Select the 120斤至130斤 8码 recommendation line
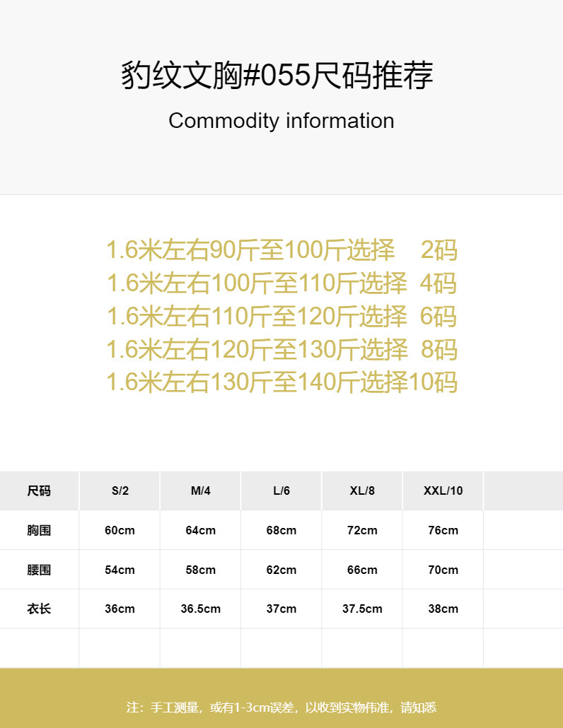Image resolution: width=563 pixels, height=728 pixels. click(x=281, y=349)
